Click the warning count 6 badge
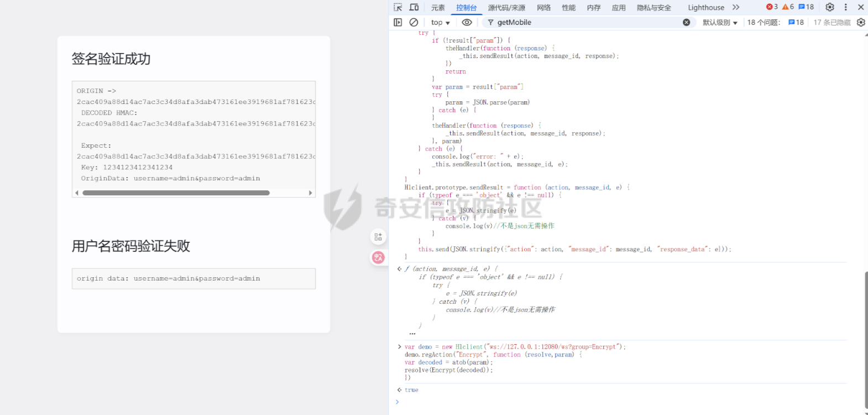The image size is (868, 415). tap(788, 7)
